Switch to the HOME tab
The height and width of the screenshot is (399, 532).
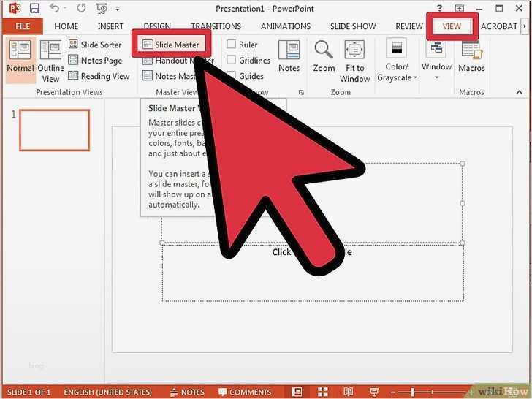[66, 26]
